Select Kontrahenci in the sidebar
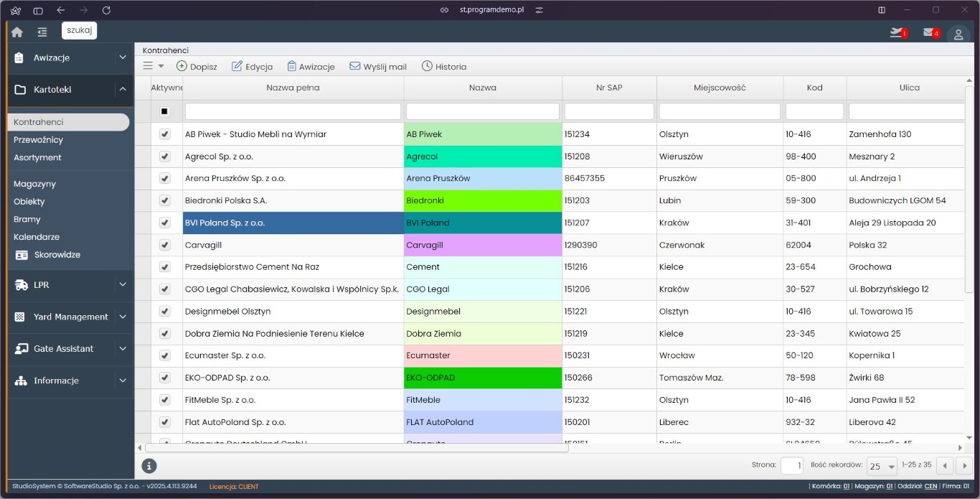The height and width of the screenshot is (499, 980). tap(68, 122)
